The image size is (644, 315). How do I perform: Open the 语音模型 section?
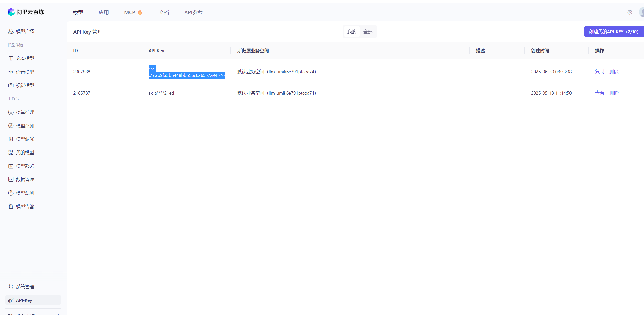click(x=25, y=72)
